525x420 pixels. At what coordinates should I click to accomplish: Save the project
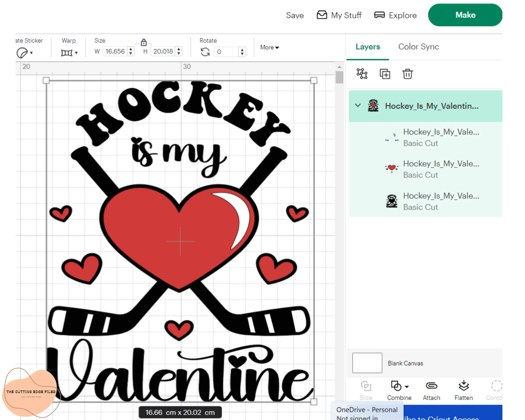click(x=295, y=15)
